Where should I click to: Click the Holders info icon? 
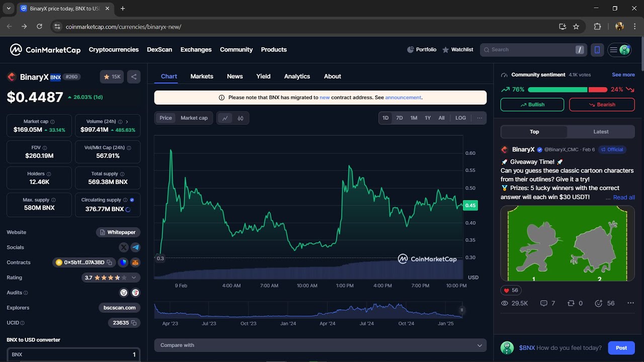coord(49,174)
